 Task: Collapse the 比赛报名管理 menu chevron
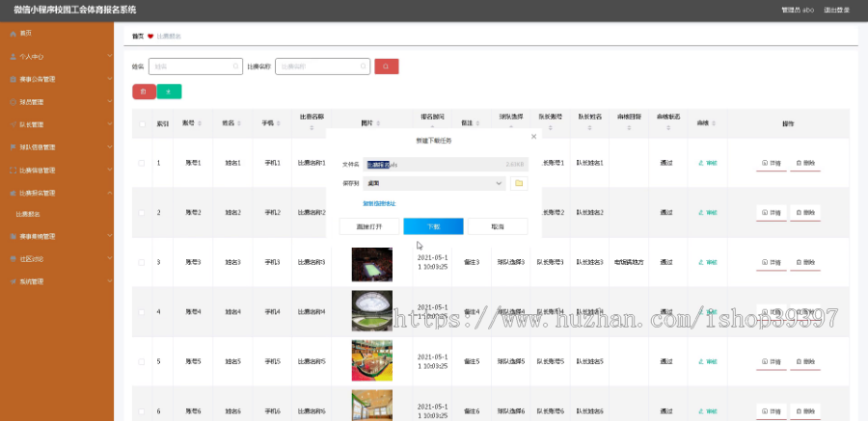[109, 193]
